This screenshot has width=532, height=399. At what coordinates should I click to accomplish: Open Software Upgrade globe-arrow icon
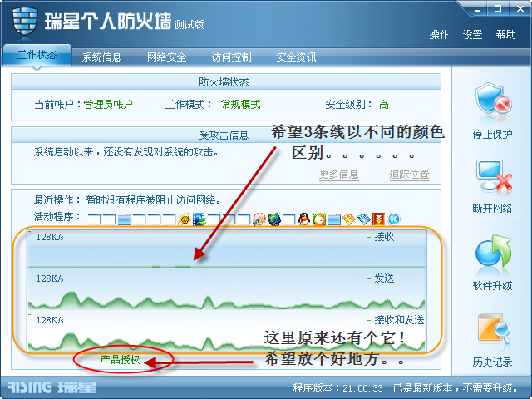[493, 251]
